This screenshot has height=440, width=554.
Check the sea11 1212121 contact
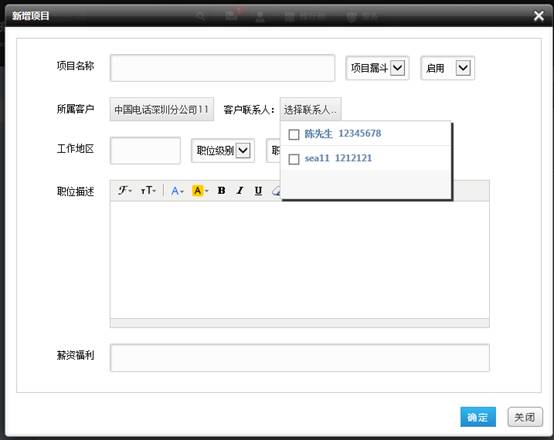pyautogui.click(x=294, y=159)
